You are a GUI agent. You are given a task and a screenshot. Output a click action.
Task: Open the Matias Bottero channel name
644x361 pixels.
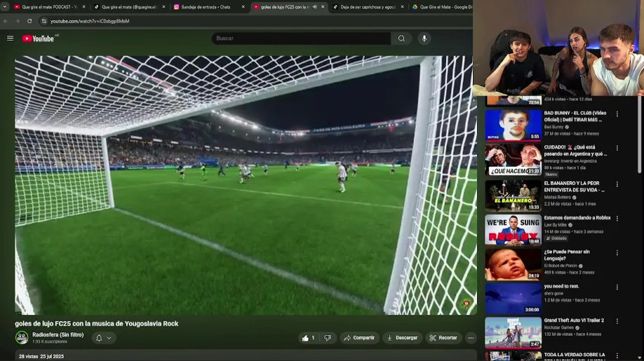[558, 198]
